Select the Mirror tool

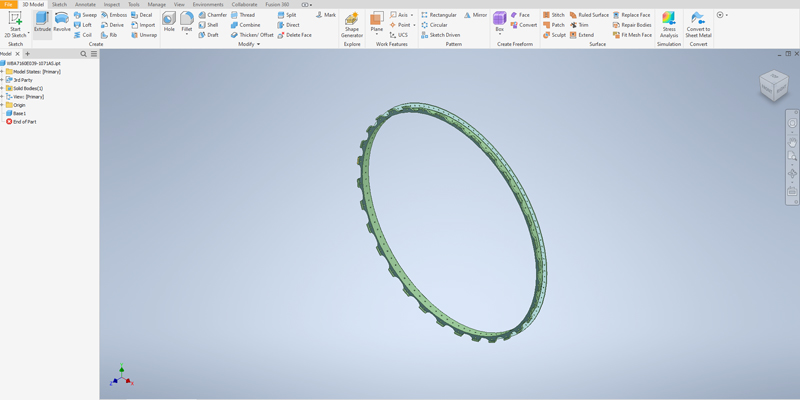(476, 15)
